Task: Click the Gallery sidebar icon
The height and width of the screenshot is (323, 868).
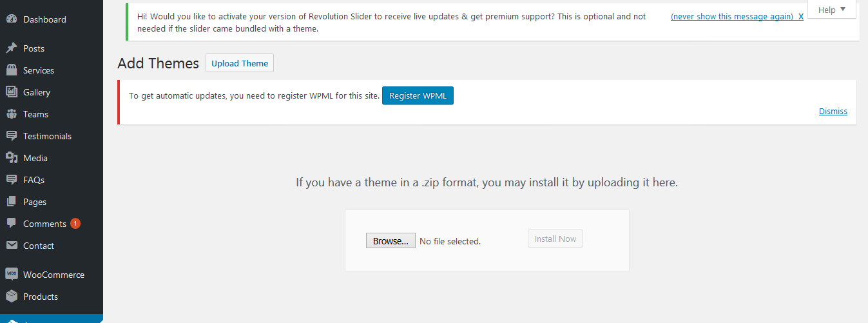Action: (12, 92)
